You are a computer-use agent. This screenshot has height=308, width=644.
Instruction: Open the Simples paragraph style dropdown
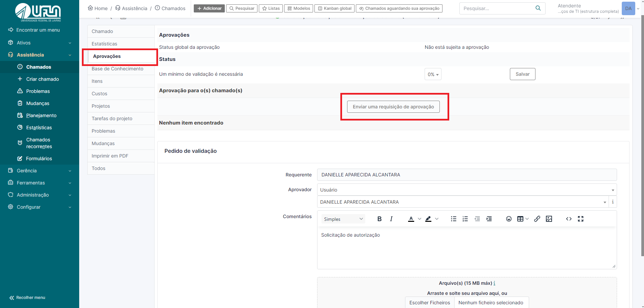coord(343,219)
